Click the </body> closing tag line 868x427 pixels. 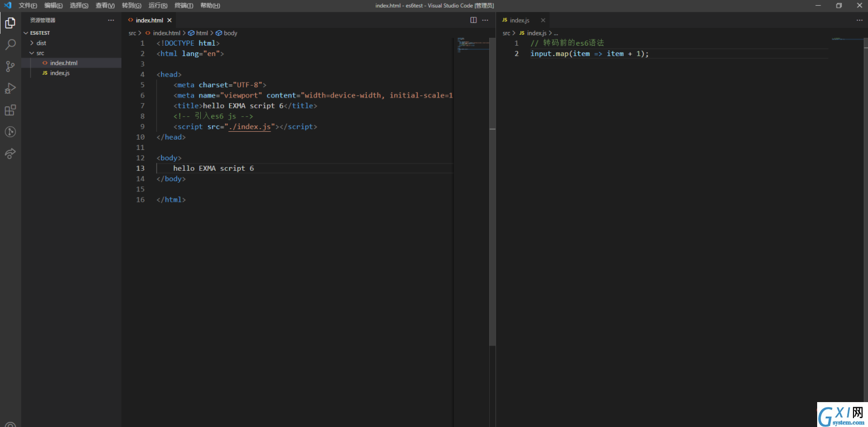click(x=171, y=179)
